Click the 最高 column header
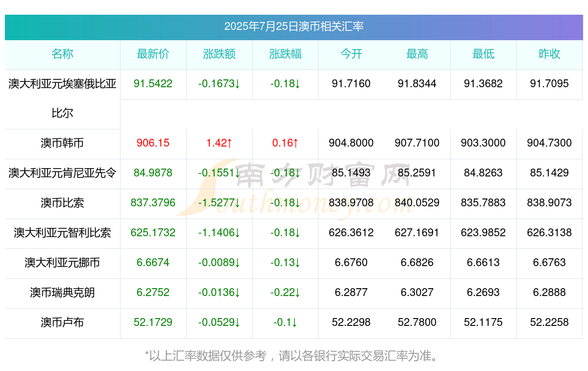 pos(417,54)
